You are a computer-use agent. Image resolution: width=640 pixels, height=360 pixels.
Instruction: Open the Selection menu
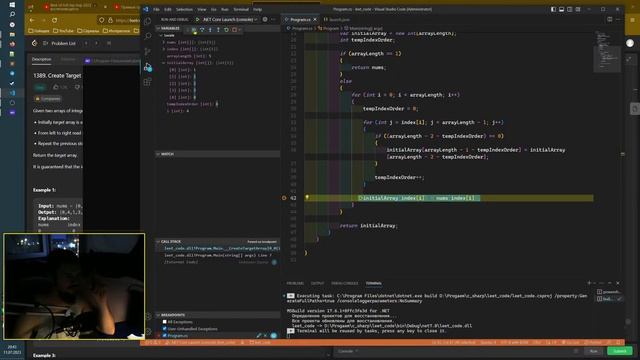tap(184, 9)
